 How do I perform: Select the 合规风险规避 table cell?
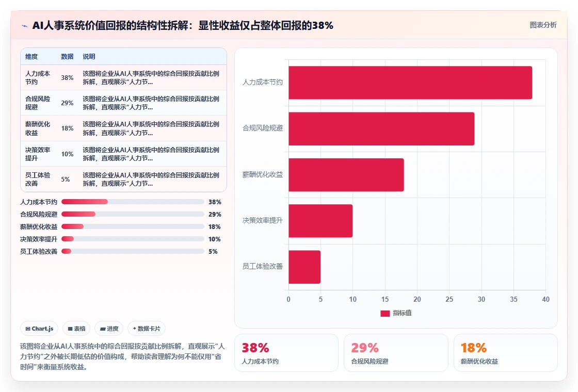point(38,103)
